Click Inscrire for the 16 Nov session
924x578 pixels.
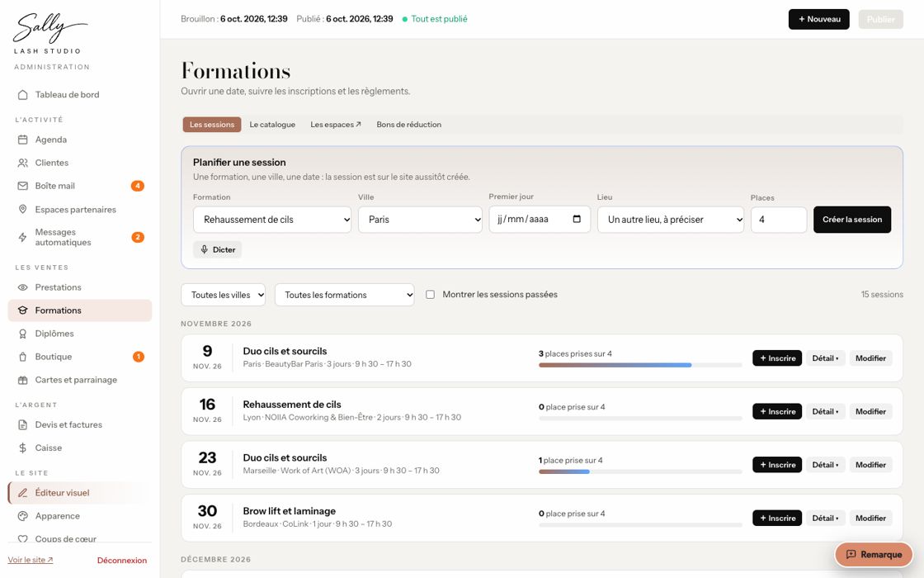(777, 412)
